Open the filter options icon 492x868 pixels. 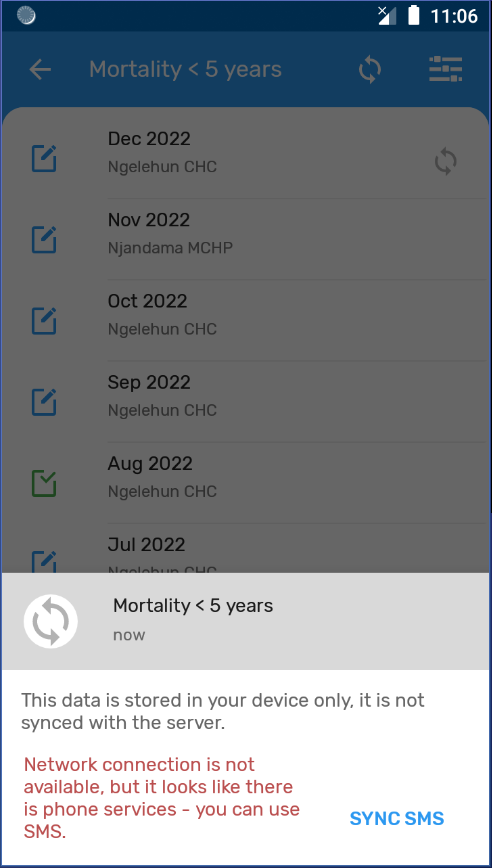point(446,70)
